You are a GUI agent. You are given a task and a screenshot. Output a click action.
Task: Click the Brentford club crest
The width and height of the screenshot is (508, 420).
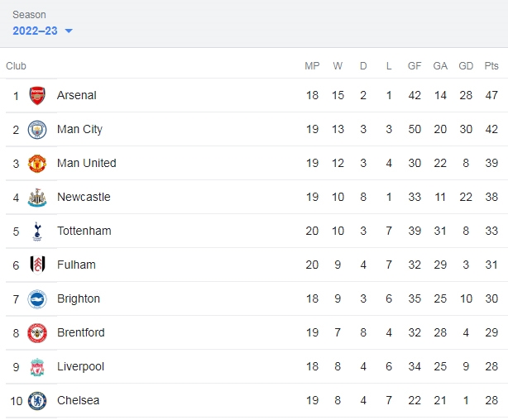[x=37, y=333]
